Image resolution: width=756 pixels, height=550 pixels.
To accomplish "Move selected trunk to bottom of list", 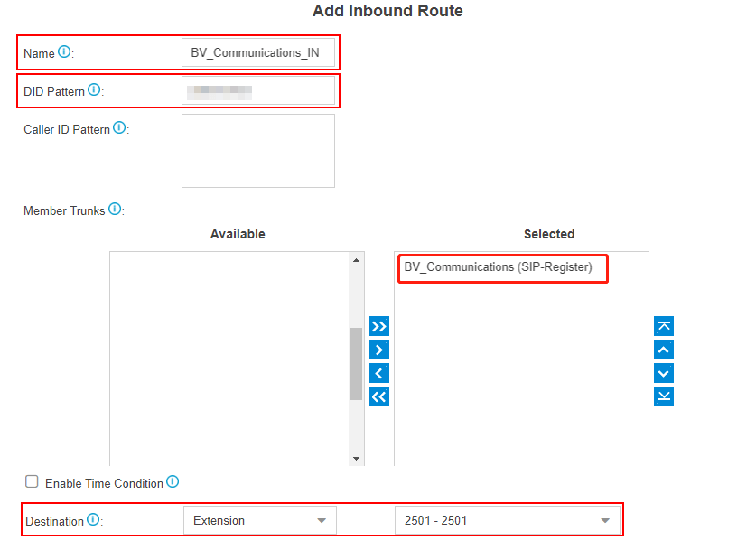I will pos(664,396).
